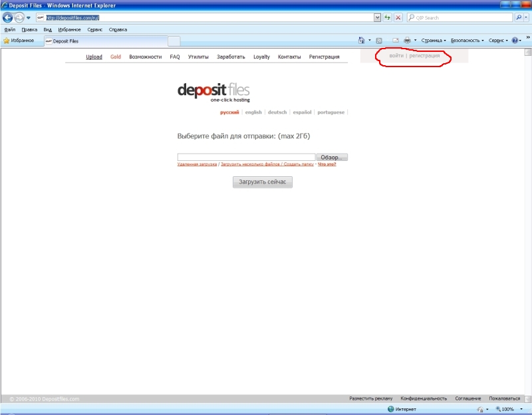532x415 pixels.
Task: Expand the Print options dropdown arrow
Action: [x=415, y=41]
